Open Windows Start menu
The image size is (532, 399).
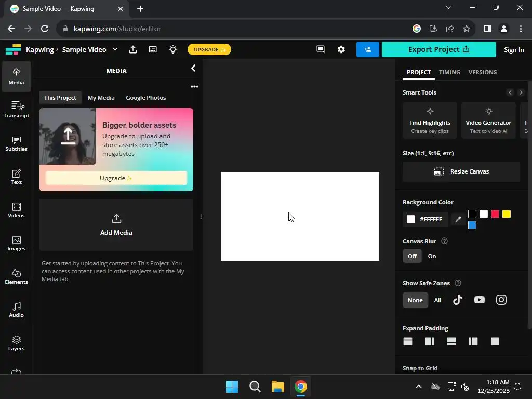[x=232, y=387]
